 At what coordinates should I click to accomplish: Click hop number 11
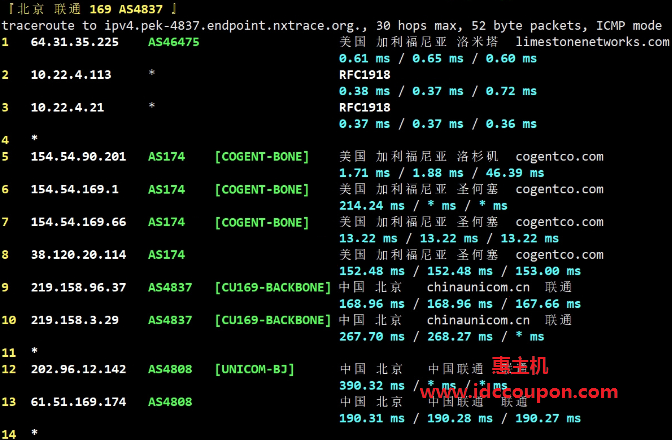tap(9, 353)
